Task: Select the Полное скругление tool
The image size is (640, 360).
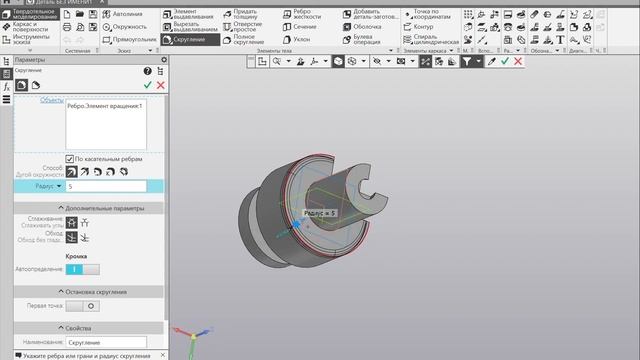Action: point(244,40)
